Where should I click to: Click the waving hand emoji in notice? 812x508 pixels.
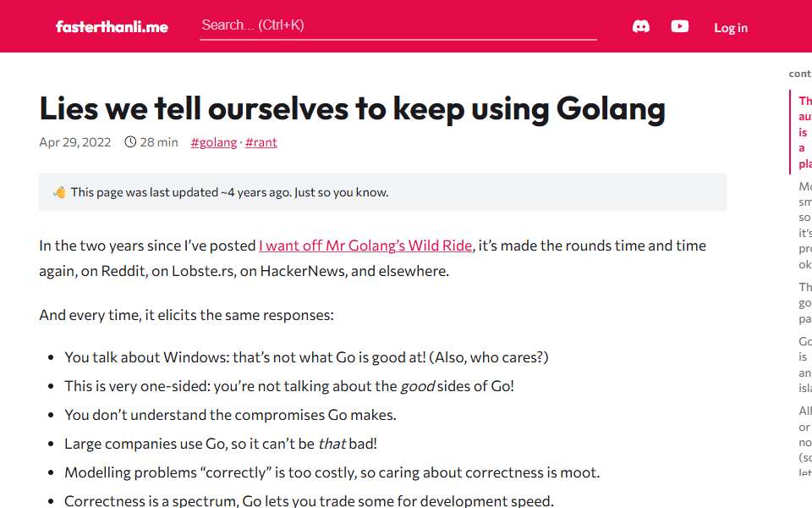(59, 192)
